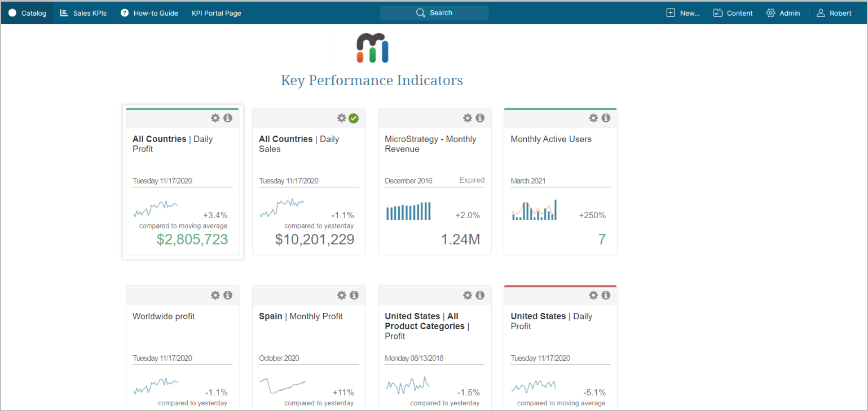Open gear settings on Monthly Active Users tile
This screenshot has height=411, width=868.
[593, 118]
